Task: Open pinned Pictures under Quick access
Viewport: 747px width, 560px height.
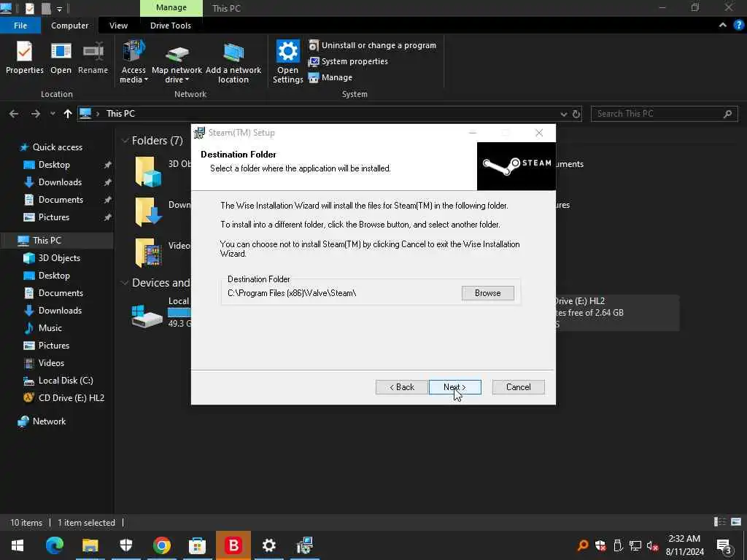Action: click(54, 217)
